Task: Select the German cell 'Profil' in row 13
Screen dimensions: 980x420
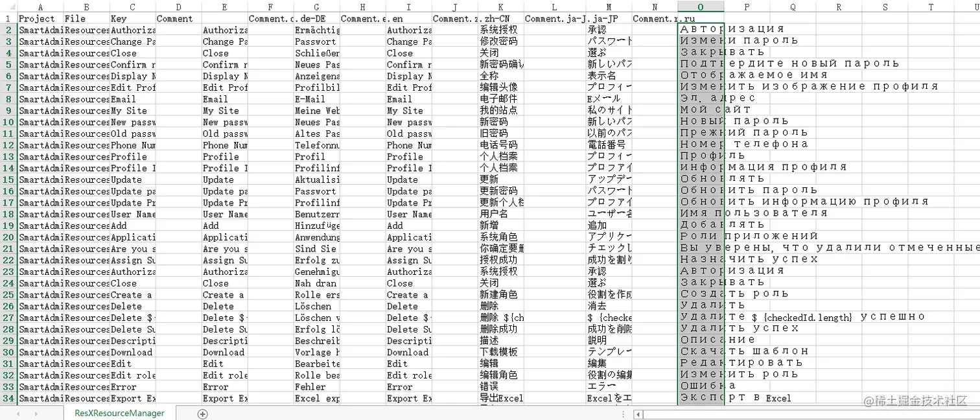Action: [x=316, y=156]
